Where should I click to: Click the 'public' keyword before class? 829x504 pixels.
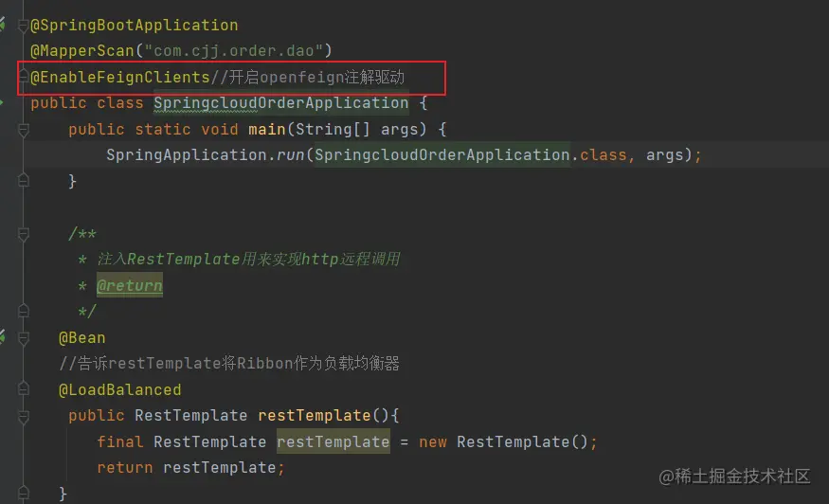[58, 103]
